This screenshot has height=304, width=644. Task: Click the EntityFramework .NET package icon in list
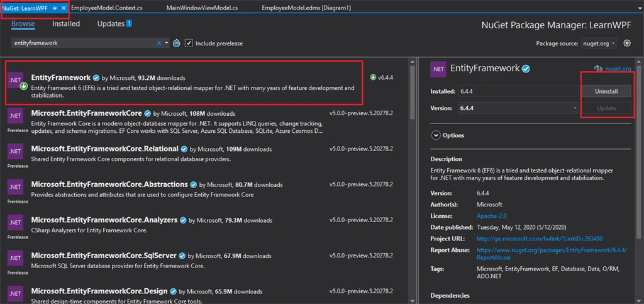click(x=16, y=80)
